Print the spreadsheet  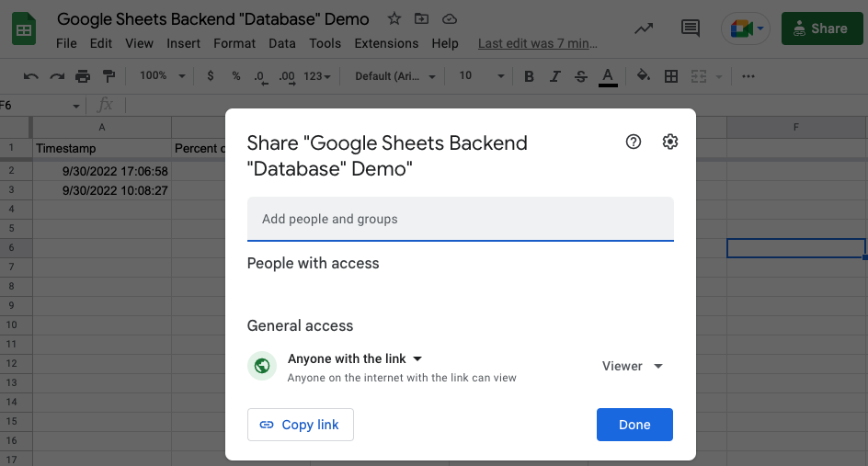click(x=83, y=76)
